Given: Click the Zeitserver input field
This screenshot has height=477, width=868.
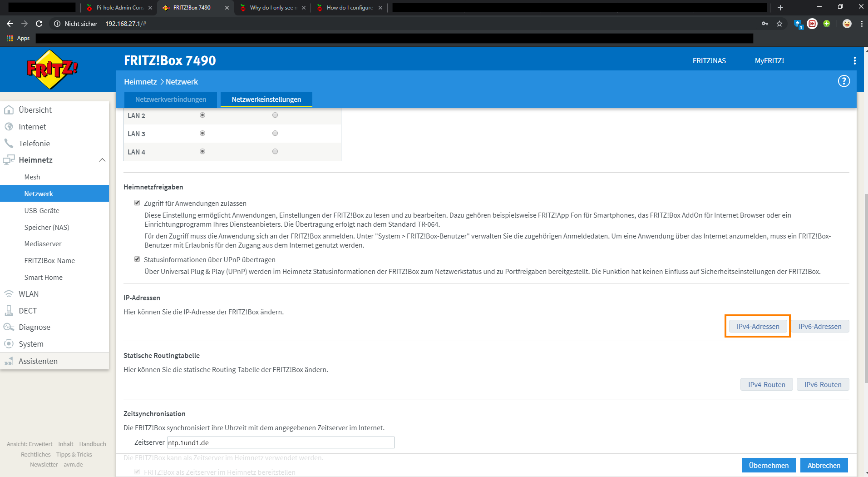Looking at the screenshot, I should [x=281, y=442].
